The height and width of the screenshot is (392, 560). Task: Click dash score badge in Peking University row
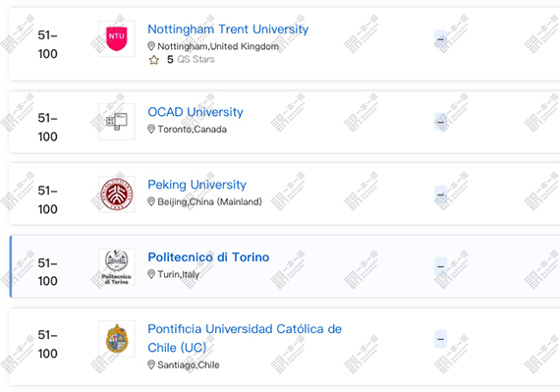coord(441,195)
